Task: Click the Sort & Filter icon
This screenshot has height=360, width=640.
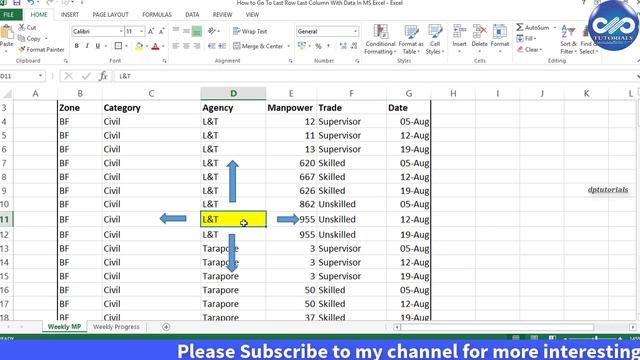Action: [x=568, y=32]
